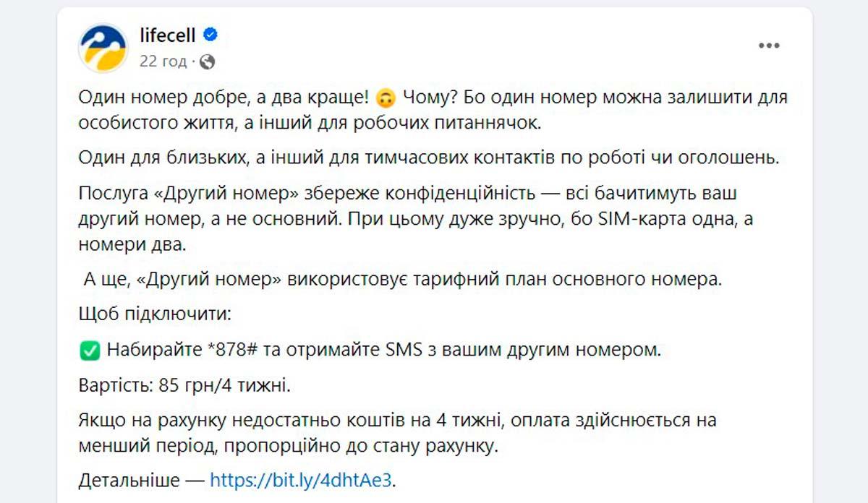Open the "22 год" post timestamp
The image size is (868, 503).
[x=163, y=61]
